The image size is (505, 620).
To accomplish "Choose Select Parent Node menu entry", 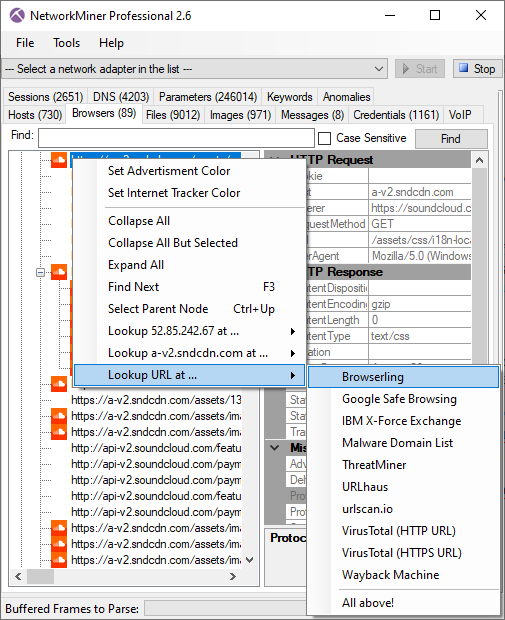I will 189,309.
